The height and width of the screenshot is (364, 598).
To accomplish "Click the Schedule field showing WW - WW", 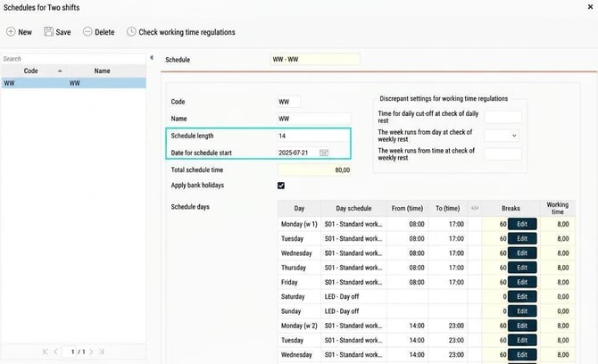I will tap(315, 60).
